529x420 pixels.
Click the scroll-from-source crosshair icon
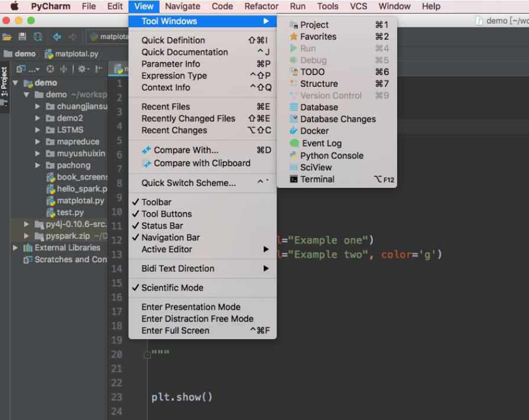(50, 69)
